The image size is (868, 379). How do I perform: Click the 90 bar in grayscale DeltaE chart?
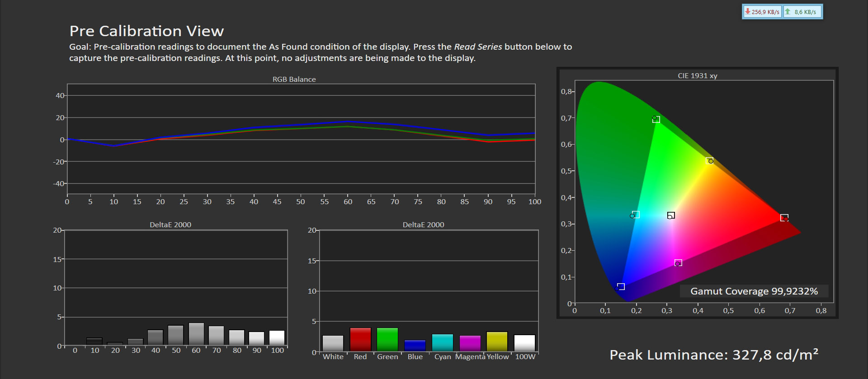pyautogui.click(x=257, y=339)
